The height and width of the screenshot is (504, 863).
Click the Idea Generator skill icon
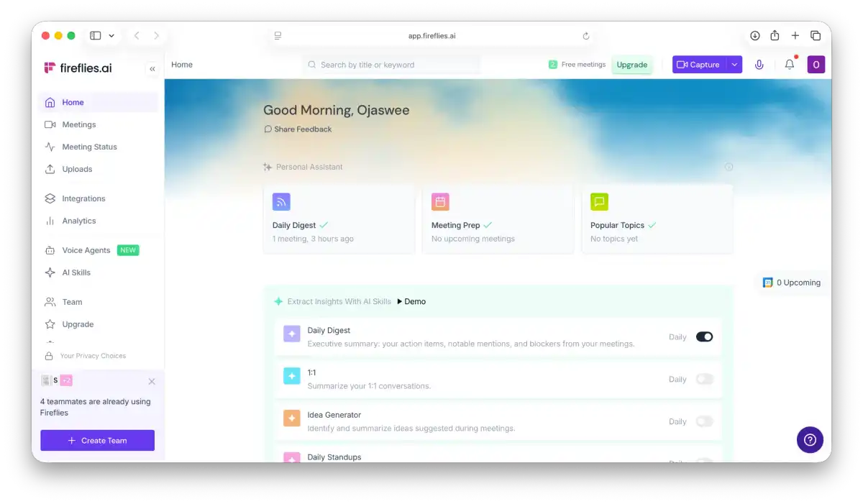click(292, 418)
